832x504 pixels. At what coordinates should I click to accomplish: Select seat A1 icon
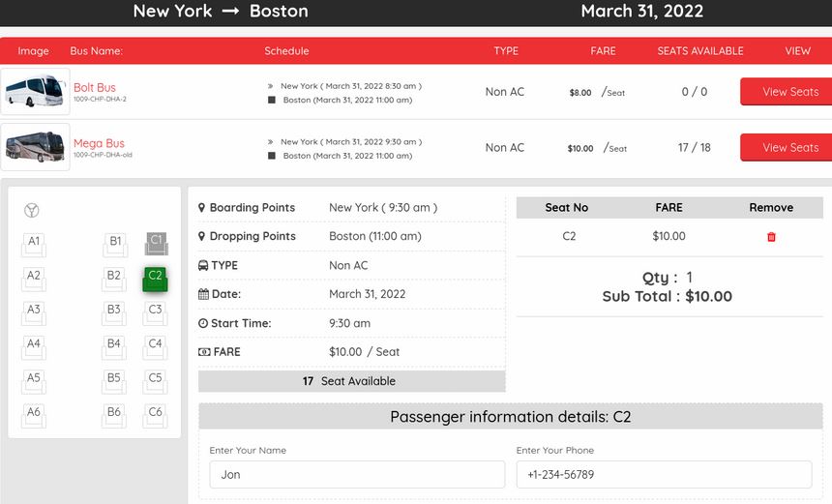(x=34, y=245)
